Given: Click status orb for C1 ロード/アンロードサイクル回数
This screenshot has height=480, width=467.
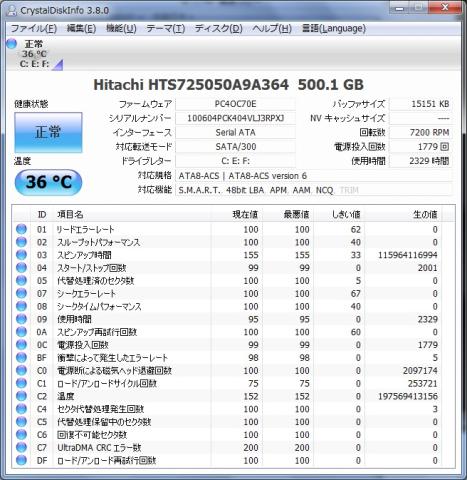Looking at the screenshot, I should click(x=21, y=383).
